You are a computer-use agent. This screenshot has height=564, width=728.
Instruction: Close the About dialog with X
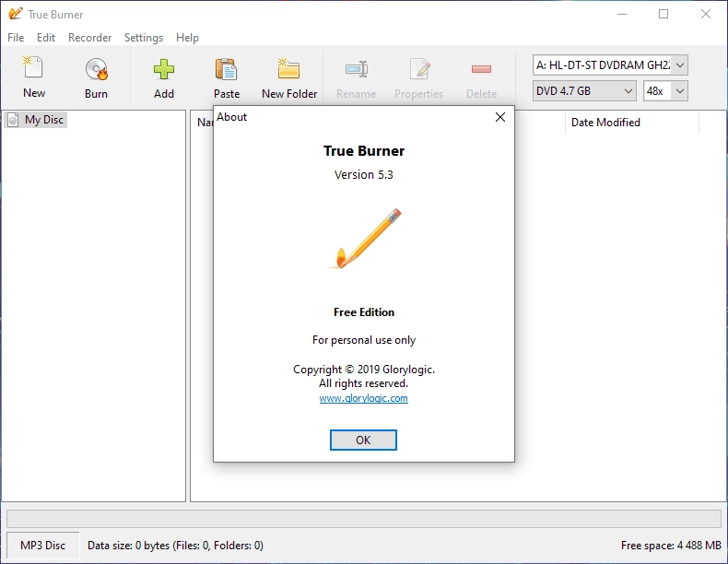[500, 117]
